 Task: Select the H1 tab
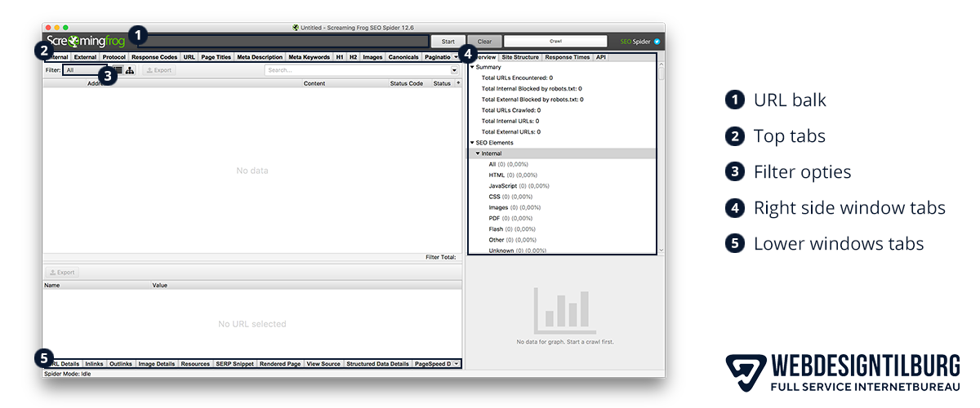(x=340, y=57)
